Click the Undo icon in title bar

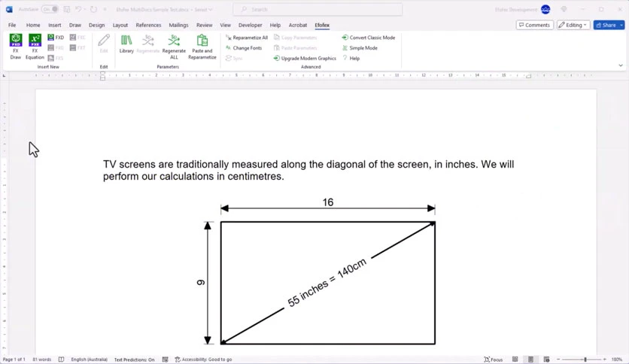pyautogui.click(x=78, y=9)
